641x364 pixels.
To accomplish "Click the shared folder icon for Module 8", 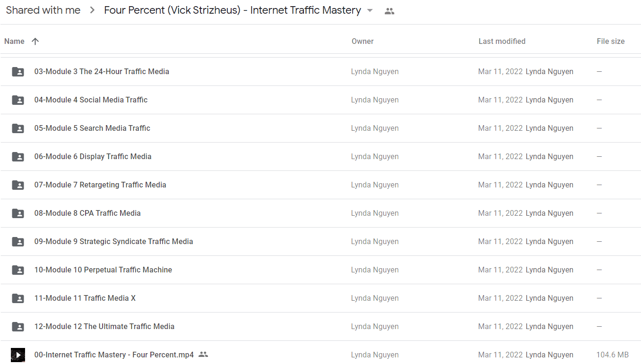I will 18,213.
